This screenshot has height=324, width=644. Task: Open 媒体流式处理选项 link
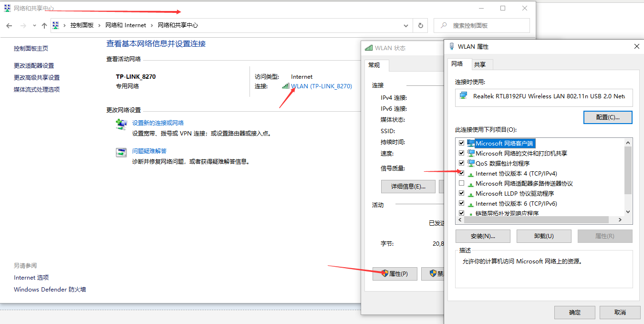click(x=37, y=90)
